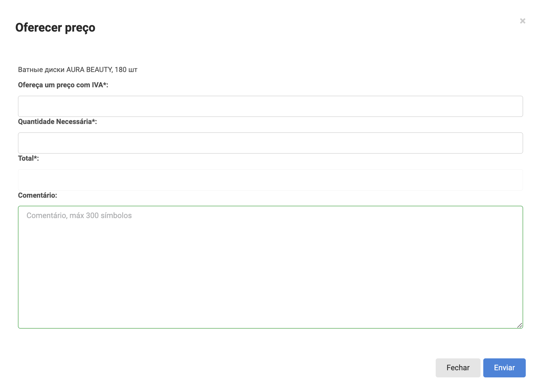Click the "AURA BEAUTY" brand text

point(89,70)
